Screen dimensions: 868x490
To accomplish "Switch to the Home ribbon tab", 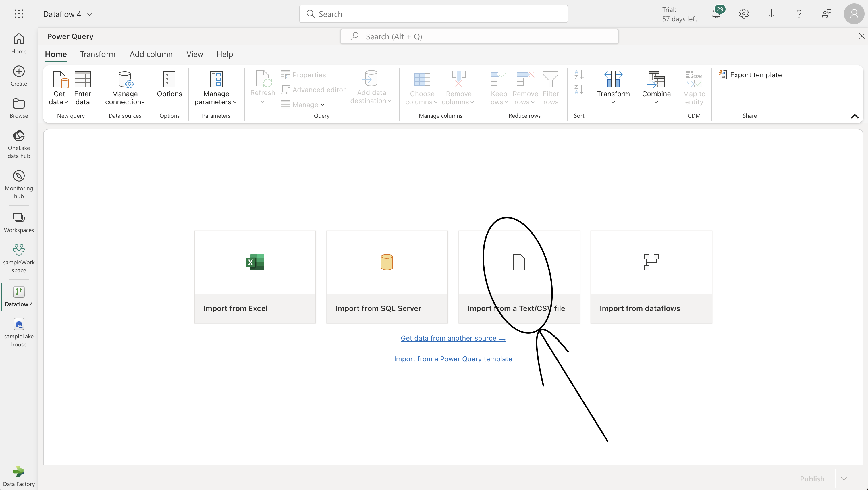I will point(56,54).
